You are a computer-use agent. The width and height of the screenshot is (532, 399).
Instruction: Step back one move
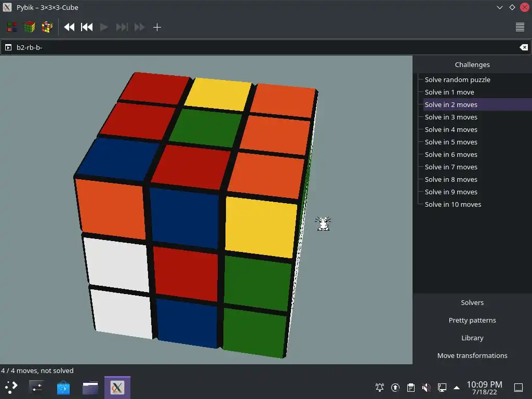[87, 27]
